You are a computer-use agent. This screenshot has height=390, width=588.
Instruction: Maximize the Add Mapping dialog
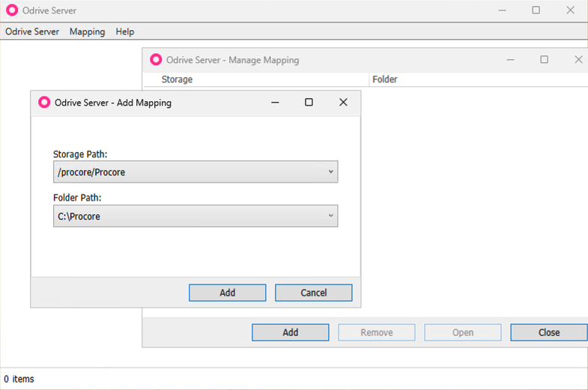pyautogui.click(x=309, y=103)
